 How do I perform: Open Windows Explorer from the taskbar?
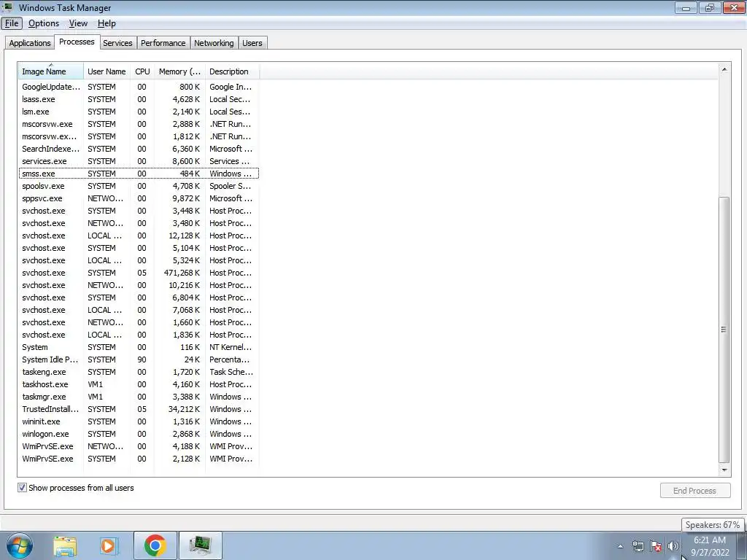(x=65, y=545)
